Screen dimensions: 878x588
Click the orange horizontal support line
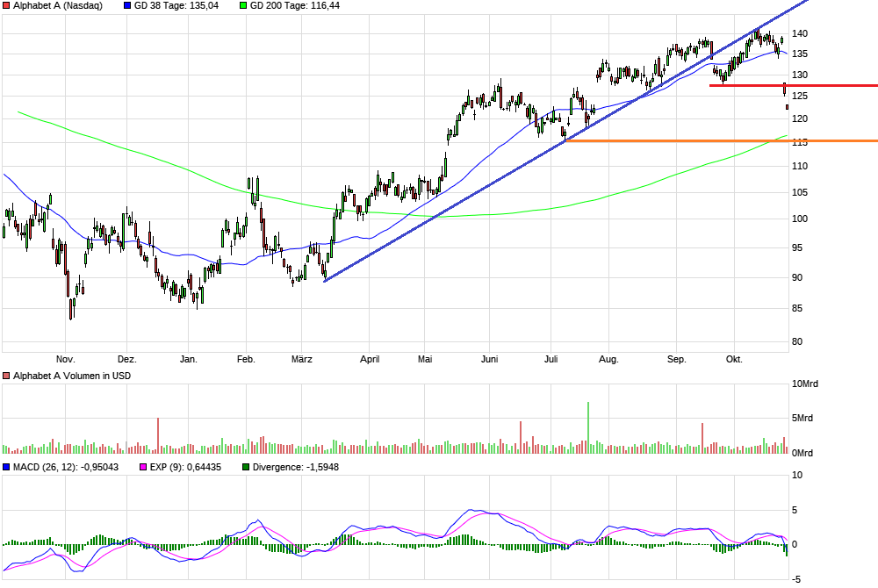coord(722,140)
